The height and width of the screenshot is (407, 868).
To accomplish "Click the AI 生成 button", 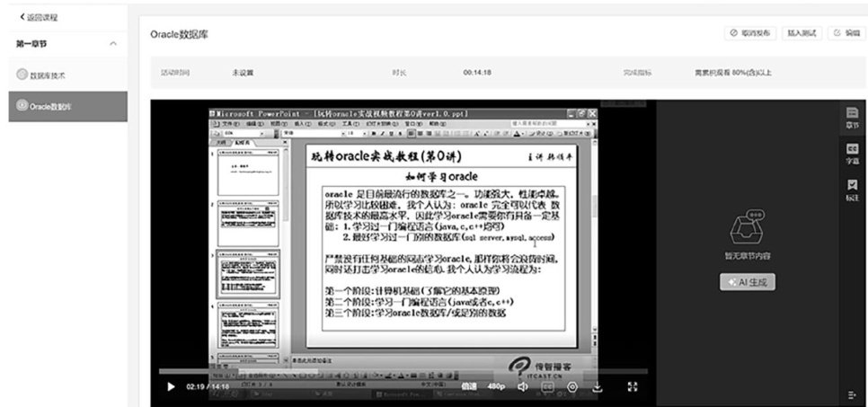I will point(747,281).
